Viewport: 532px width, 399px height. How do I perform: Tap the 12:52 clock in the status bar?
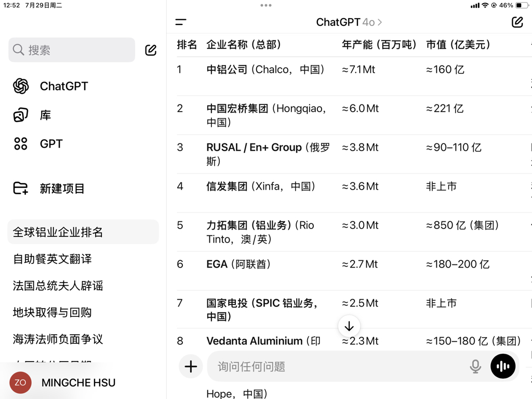coord(11,5)
